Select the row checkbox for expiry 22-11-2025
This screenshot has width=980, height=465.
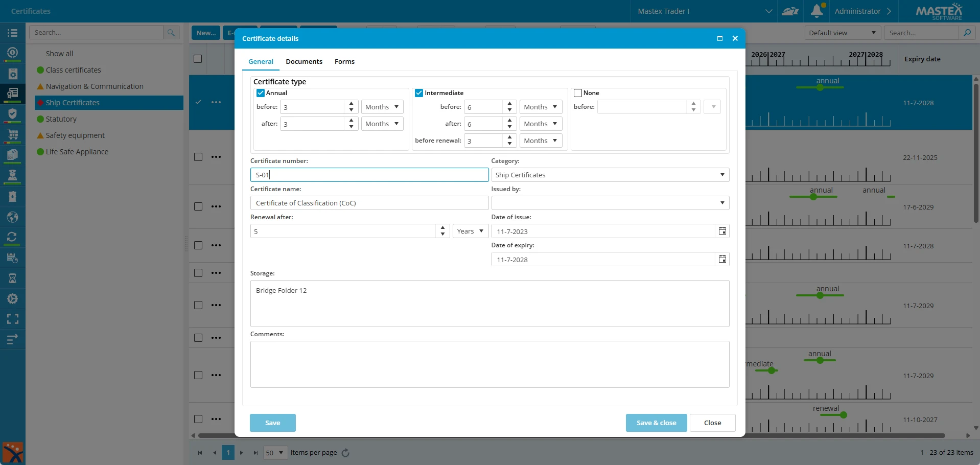(x=198, y=157)
